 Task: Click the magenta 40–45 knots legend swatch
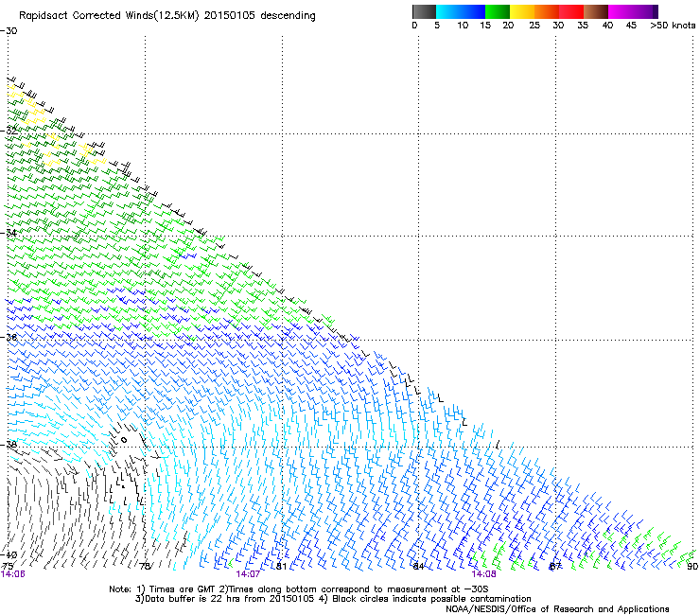click(621, 11)
